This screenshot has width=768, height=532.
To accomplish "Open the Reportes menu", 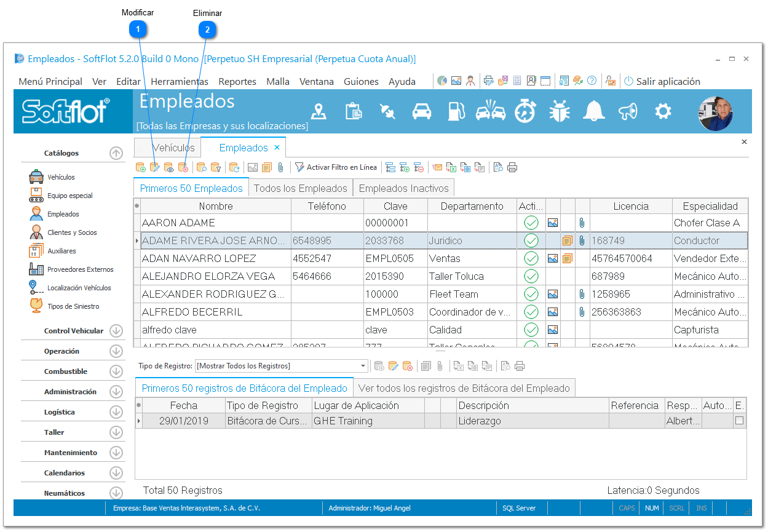I will [x=237, y=81].
